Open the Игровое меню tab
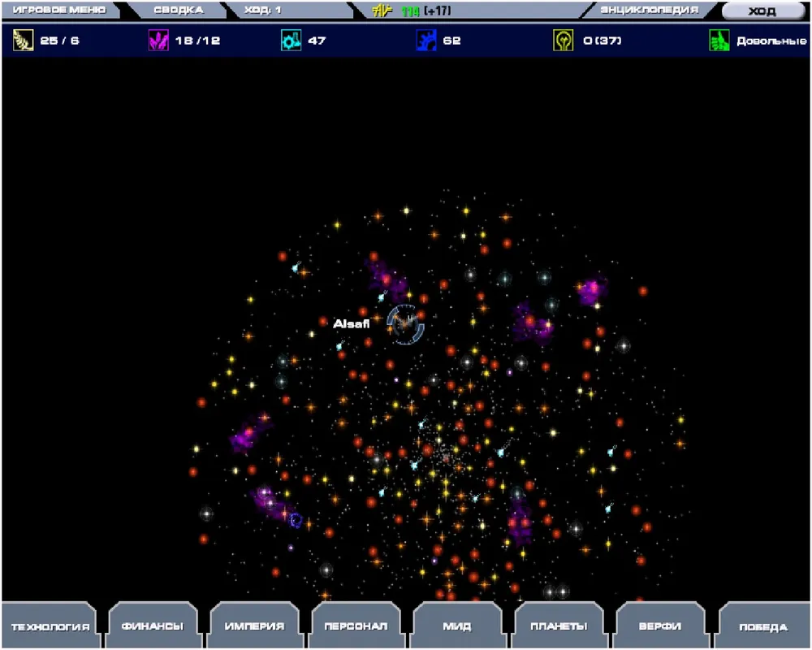Viewport: 812px width, 650px height. [x=58, y=10]
